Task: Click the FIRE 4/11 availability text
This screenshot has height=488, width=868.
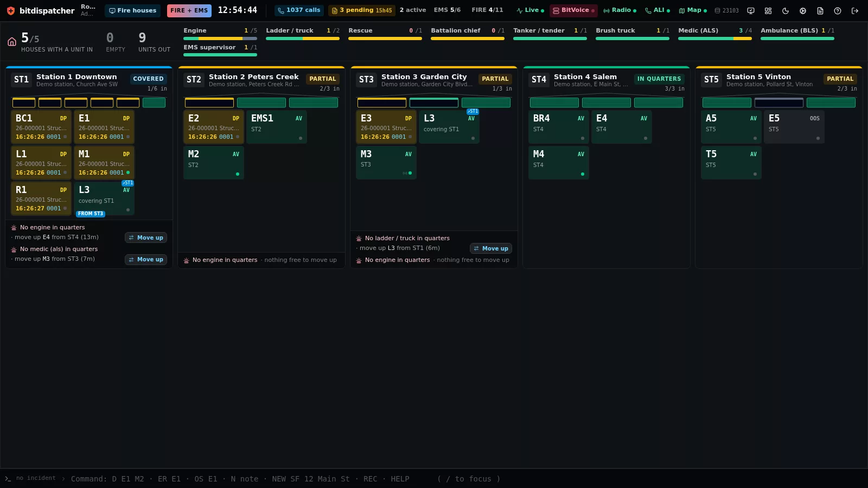Action: click(x=487, y=10)
